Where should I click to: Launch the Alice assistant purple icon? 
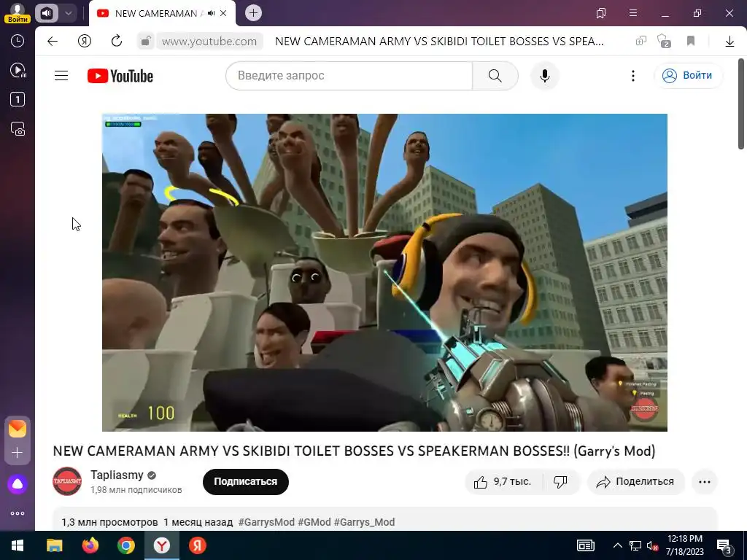click(x=18, y=484)
